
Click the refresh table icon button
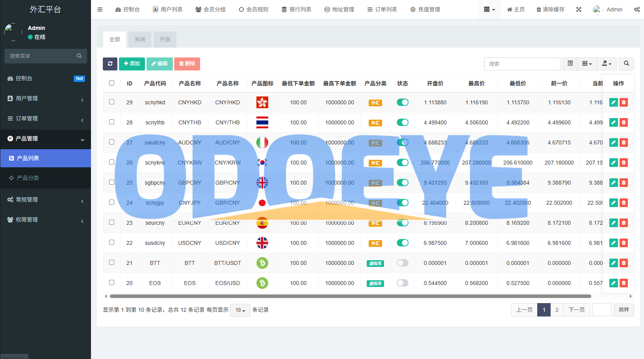pos(110,64)
